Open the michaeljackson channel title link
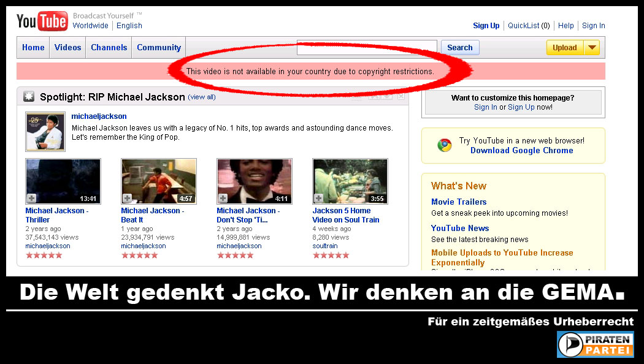Screen dimensions: 644x364 pos(99,116)
